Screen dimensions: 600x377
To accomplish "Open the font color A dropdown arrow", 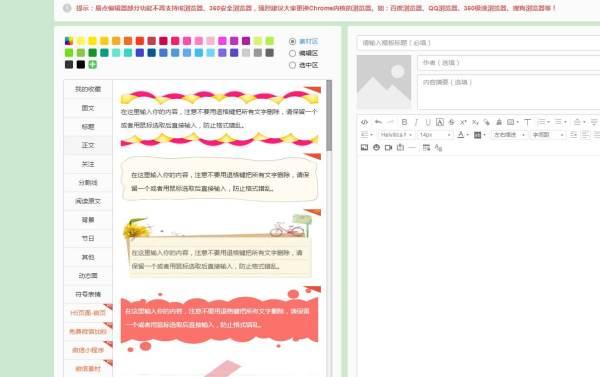I will 468,135.
